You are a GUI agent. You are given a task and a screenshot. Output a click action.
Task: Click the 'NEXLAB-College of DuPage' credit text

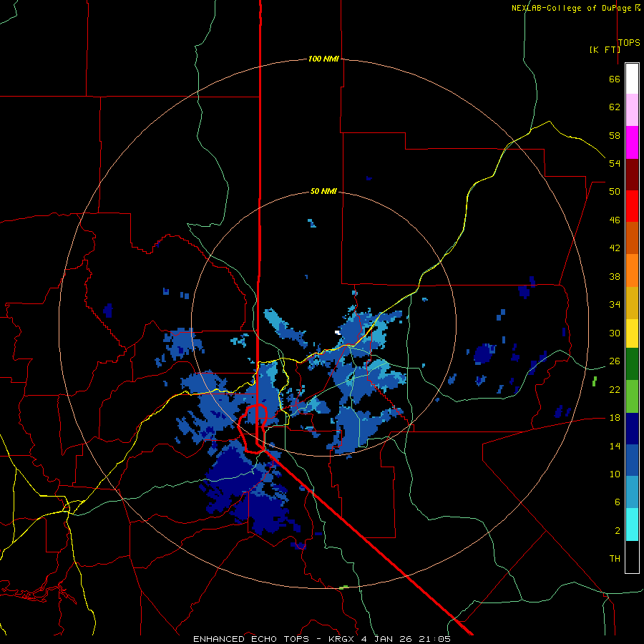click(573, 8)
